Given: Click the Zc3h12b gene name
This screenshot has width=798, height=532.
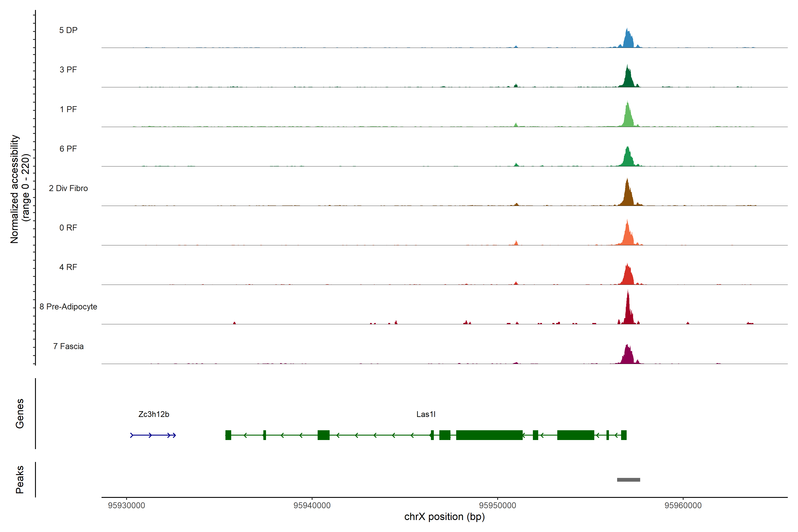Looking at the screenshot, I should tap(154, 414).
